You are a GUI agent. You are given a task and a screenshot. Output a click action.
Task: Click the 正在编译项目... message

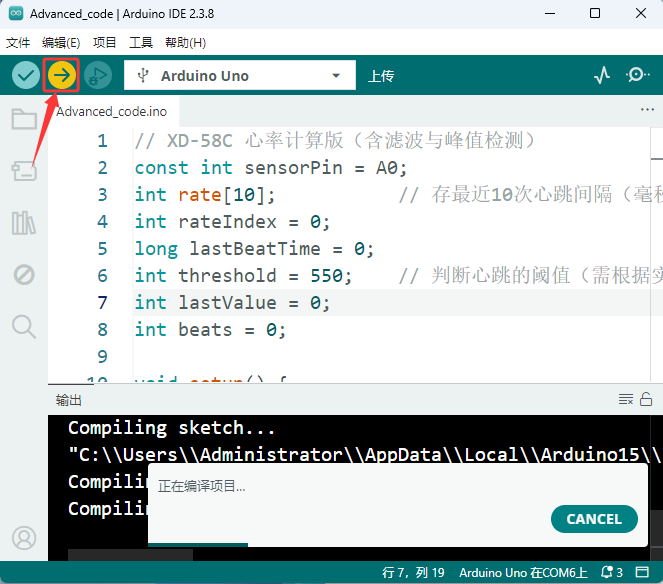(x=201, y=486)
